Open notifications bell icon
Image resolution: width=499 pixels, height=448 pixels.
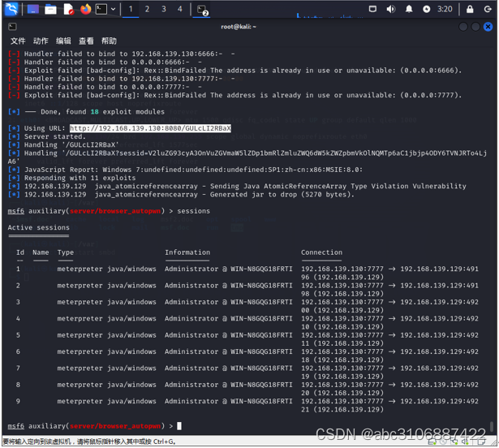[409, 9]
